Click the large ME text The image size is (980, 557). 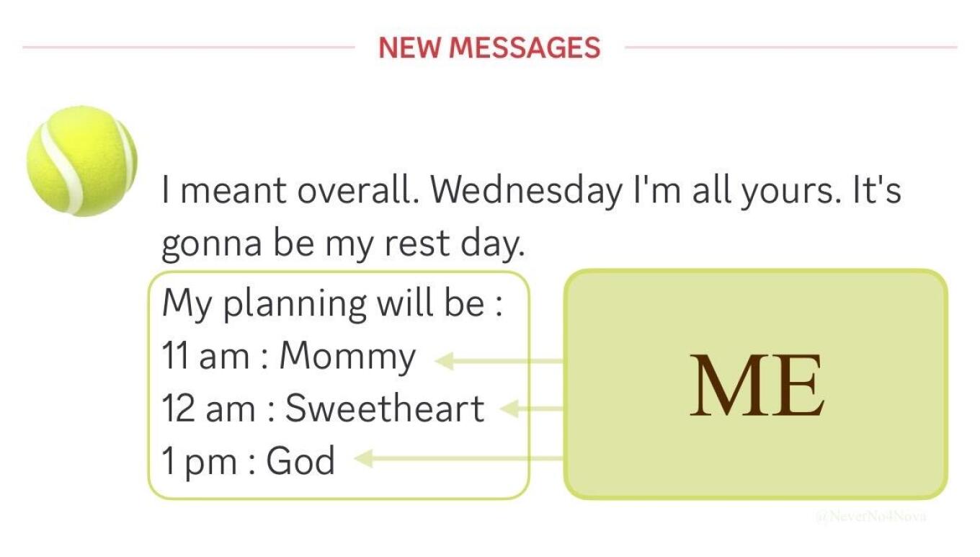point(757,386)
